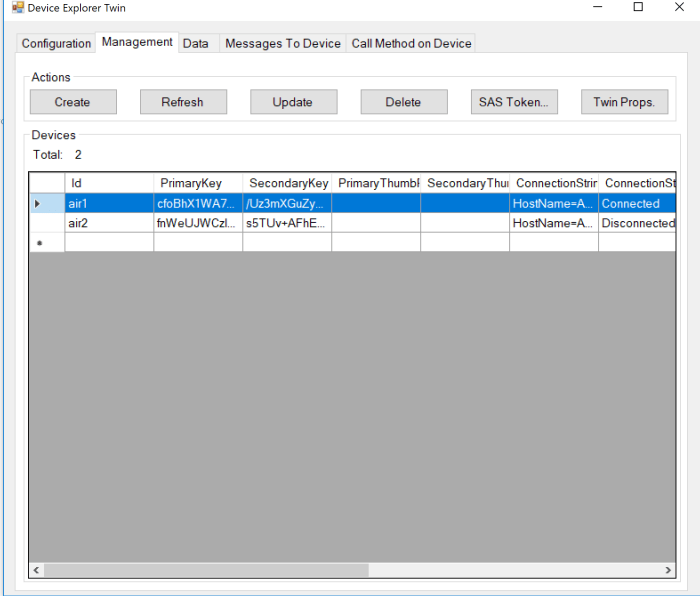Click the ConnectionSt column header at right

point(637,183)
